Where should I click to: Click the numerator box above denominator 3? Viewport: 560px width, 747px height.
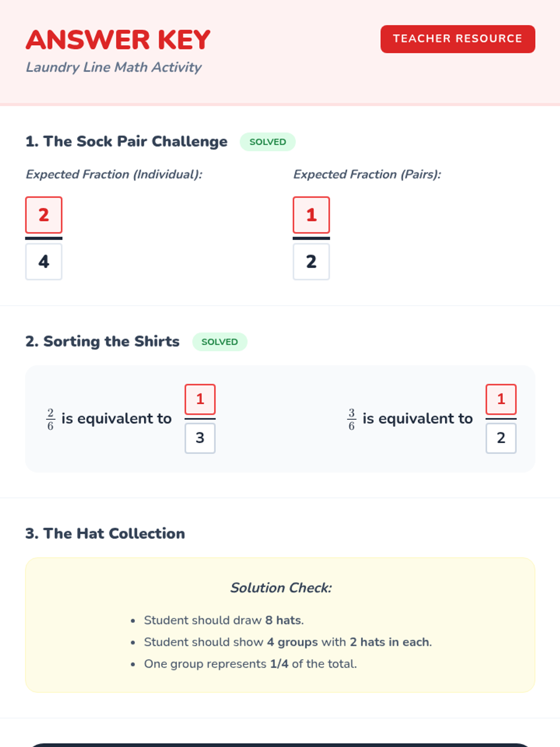(x=200, y=399)
